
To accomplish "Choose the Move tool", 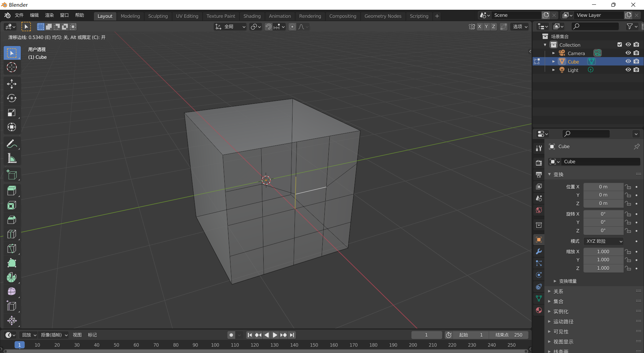I will [x=12, y=84].
